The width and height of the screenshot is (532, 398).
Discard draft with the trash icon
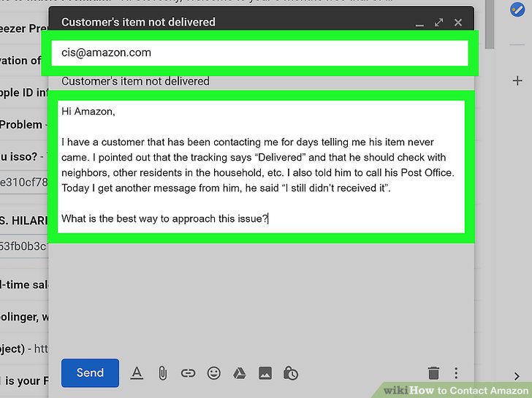click(433, 373)
